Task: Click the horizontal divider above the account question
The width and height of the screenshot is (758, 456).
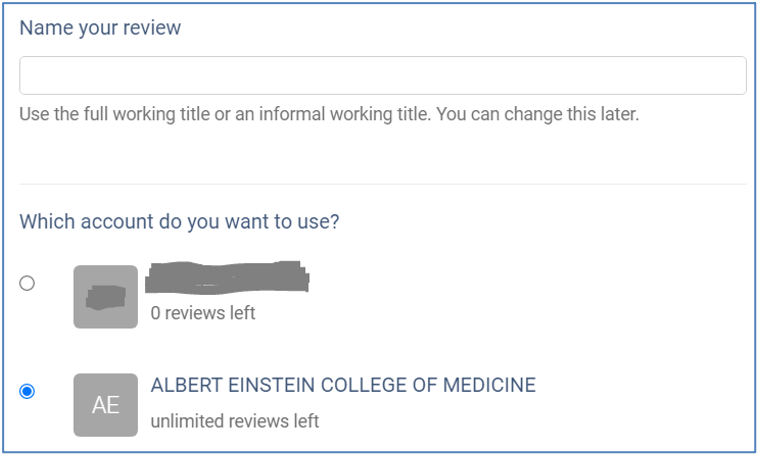Action: [x=382, y=184]
